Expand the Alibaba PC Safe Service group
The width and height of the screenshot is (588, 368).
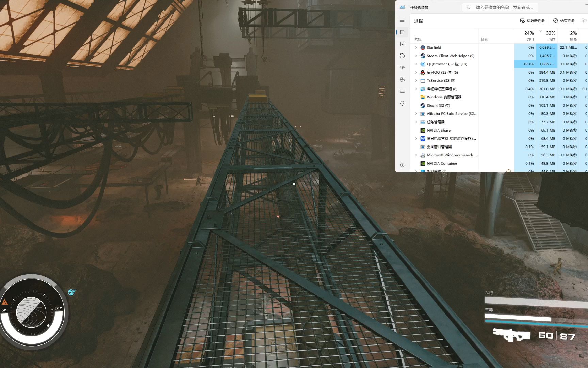[416, 114]
